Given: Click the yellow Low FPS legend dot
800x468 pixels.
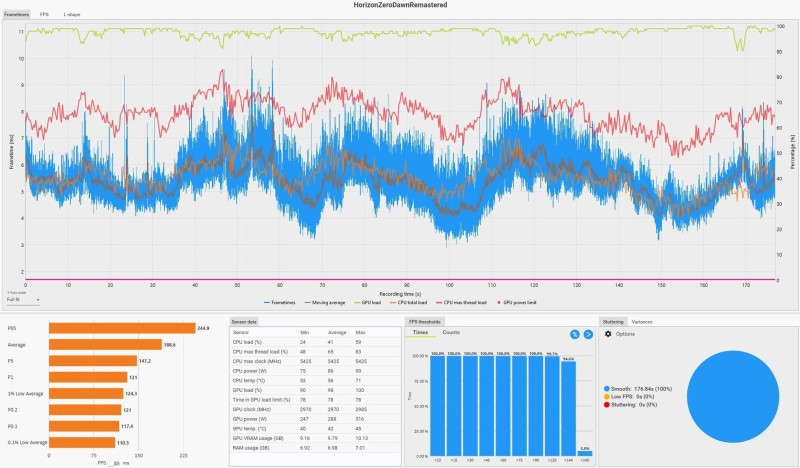Looking at the screenshot, I should point(607,397).
